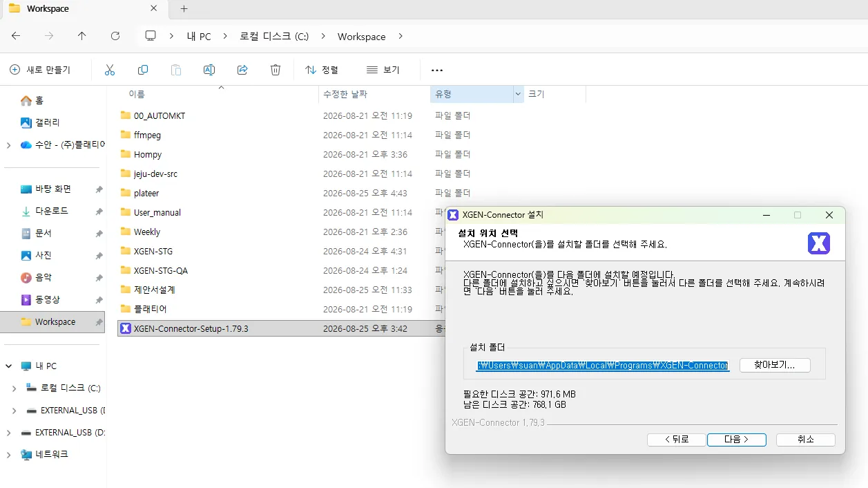Click the PC monitor icon in address bar
868x488 pixels.
(151, 36)
